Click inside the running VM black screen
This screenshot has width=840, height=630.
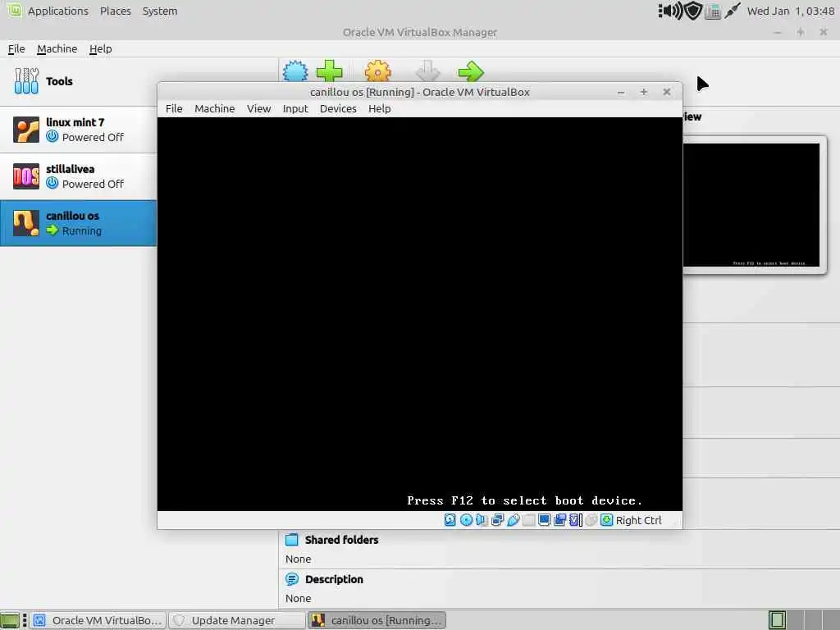point(419,314)
